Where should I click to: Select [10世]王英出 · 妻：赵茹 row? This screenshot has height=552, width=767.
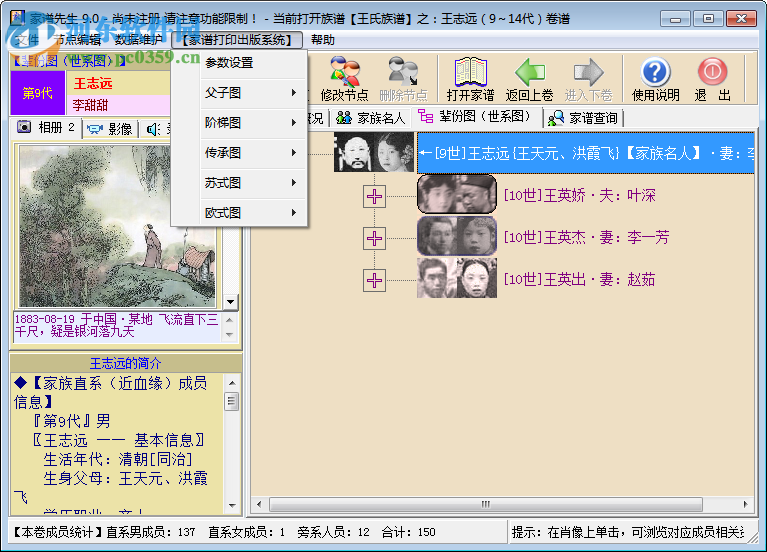(580, 280)
